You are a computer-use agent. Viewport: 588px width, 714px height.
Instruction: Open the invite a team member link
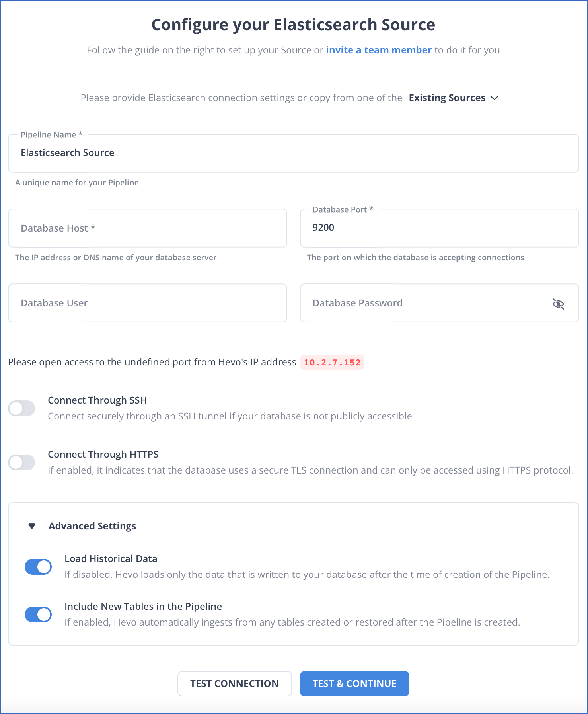(379, 50)
